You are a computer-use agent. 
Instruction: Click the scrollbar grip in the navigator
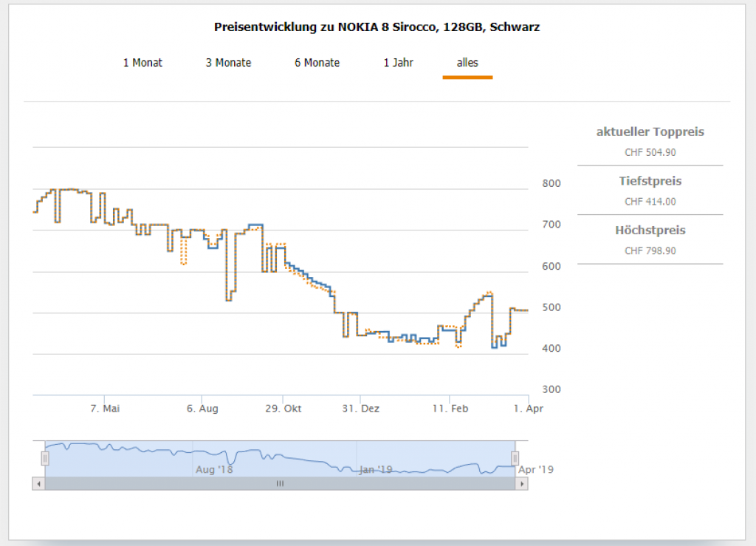coord(280,483)
